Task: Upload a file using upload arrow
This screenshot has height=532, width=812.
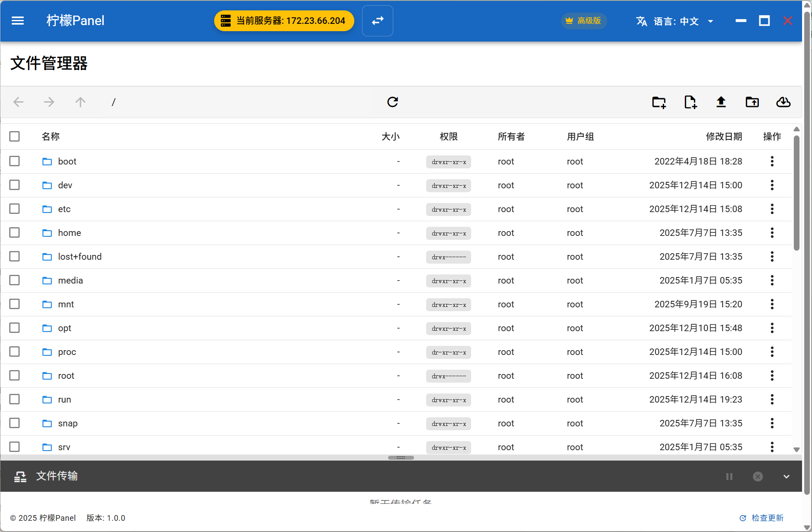Action: click(721, 102)
